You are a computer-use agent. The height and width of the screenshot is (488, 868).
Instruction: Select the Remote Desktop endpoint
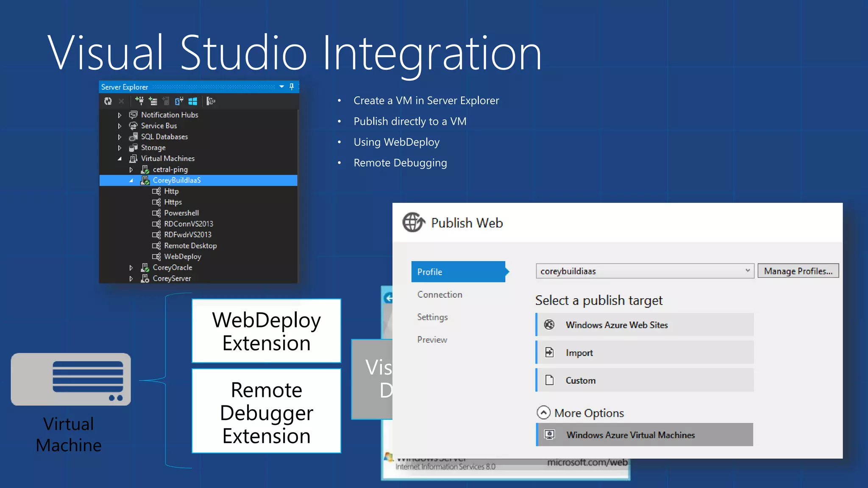point(190,246)
